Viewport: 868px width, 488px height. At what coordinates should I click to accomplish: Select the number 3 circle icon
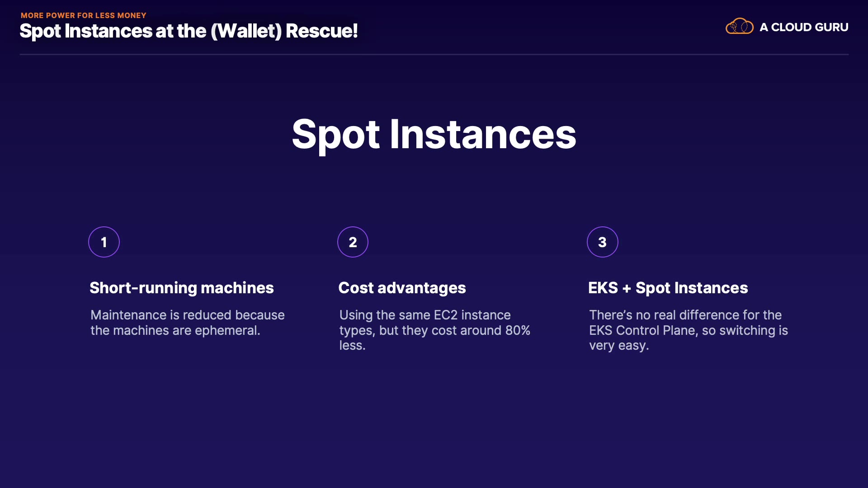click(602, 242)
